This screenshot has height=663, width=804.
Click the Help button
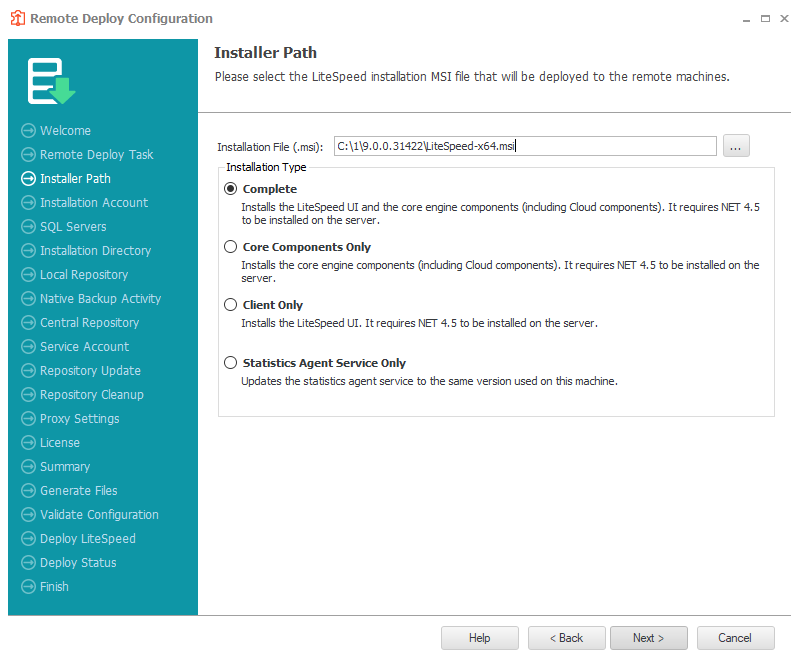[479, 638]
